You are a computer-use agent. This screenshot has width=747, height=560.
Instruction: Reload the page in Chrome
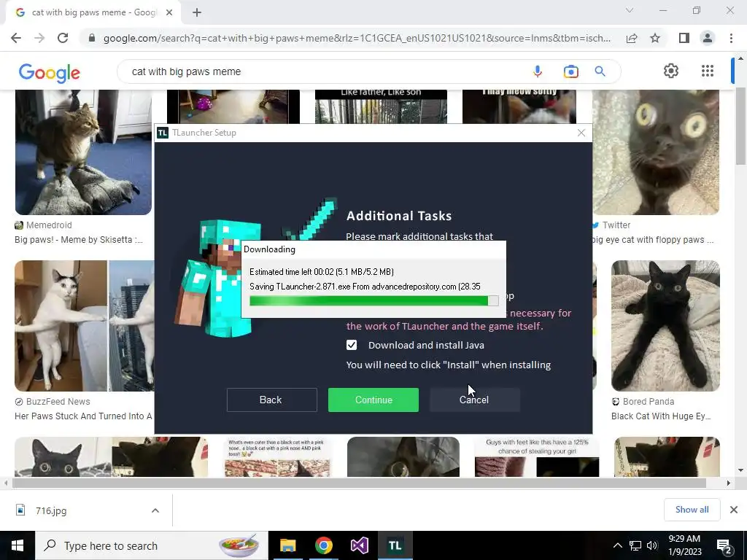click(63, 38)
